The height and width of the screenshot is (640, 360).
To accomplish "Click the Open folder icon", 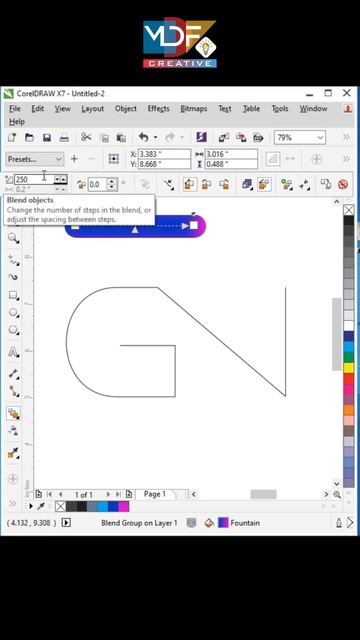I will [x=29, y=138].
